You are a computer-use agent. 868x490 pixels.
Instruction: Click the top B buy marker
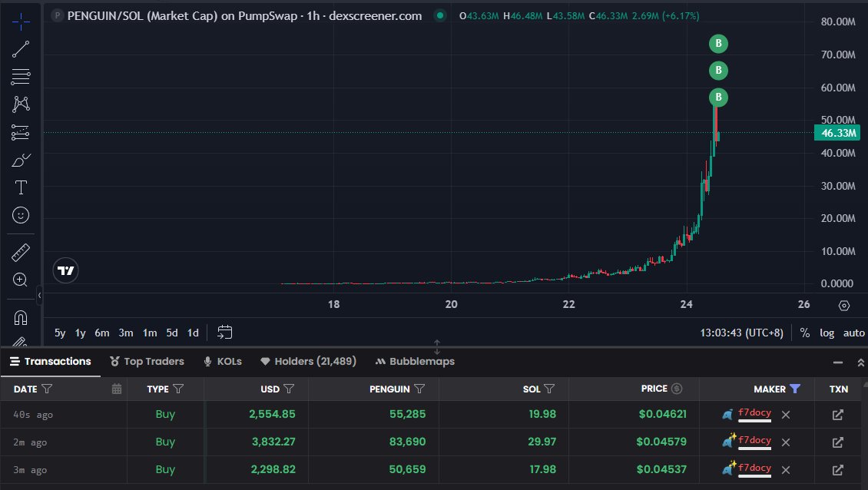pos(718,43)
